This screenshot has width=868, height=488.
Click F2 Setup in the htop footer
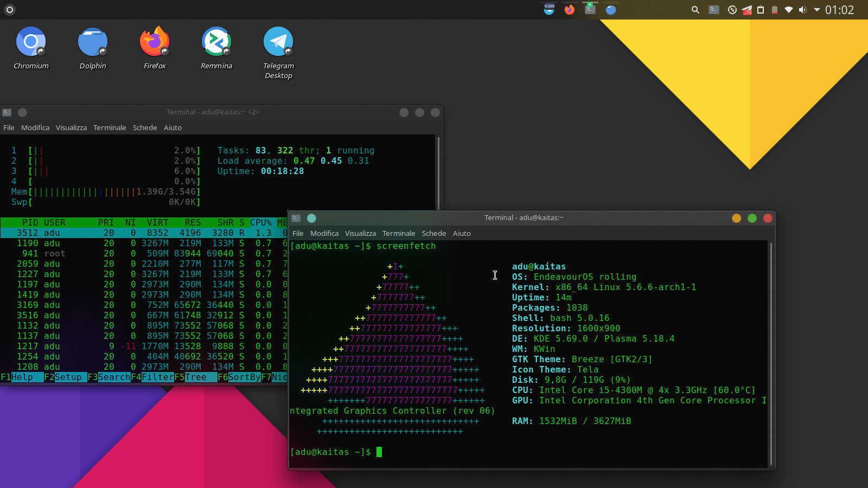[65, 377]
